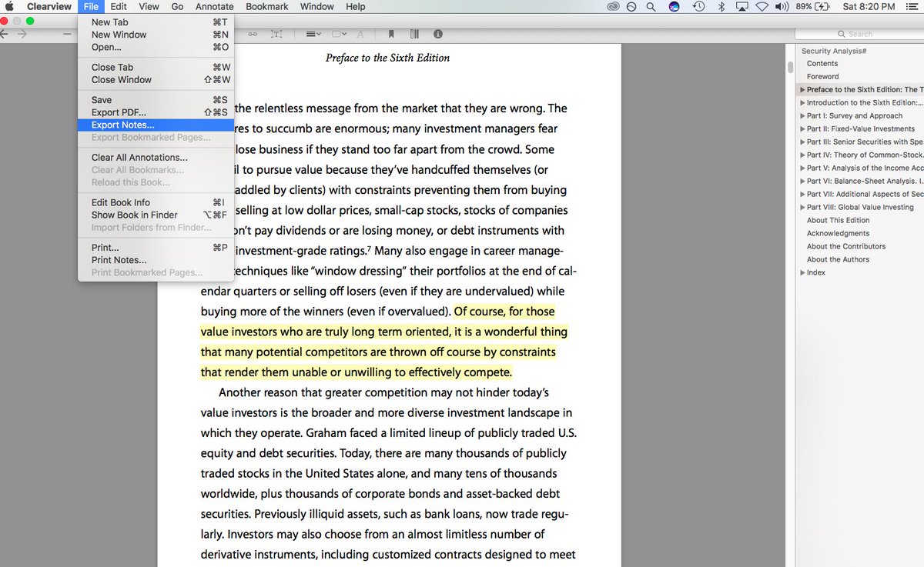Image resolution: width=924 pixels, height=567 pixels.
Task: Select Open... in the File menu
Action: click(156, 47)
